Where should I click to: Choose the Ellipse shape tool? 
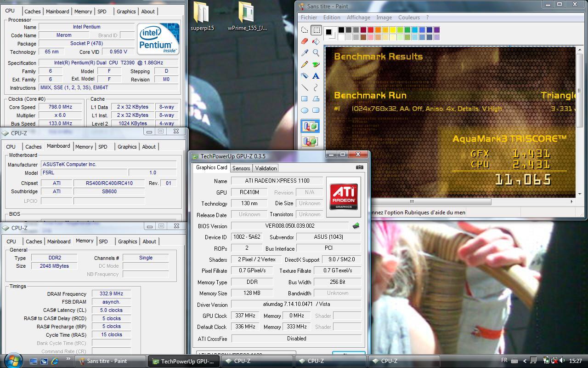[x=305, y=110]
